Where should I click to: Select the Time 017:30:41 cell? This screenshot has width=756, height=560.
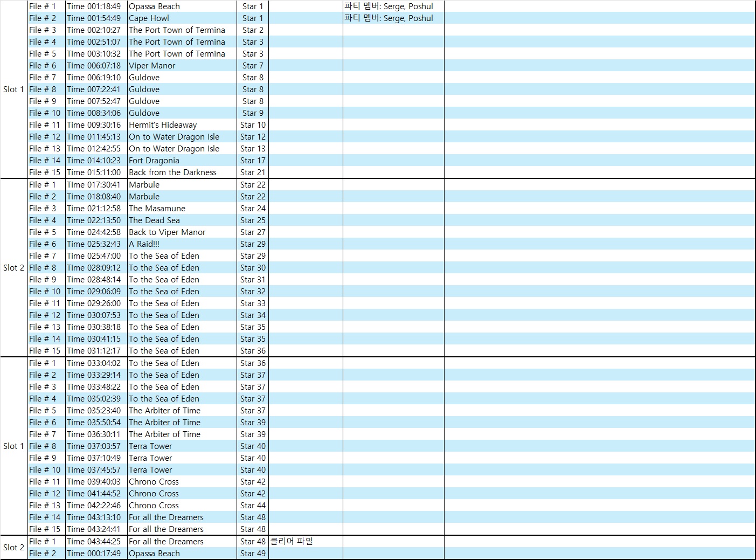pyautogui.click(x=96, y=185)
